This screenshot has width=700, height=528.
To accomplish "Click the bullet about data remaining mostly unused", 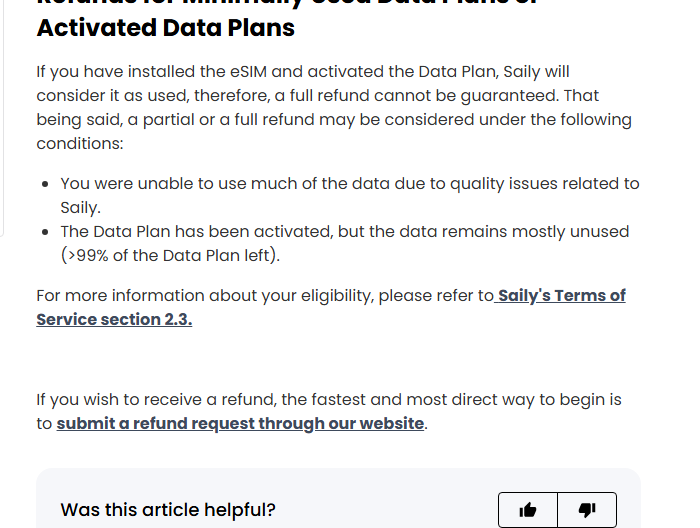I will (345, 243).
